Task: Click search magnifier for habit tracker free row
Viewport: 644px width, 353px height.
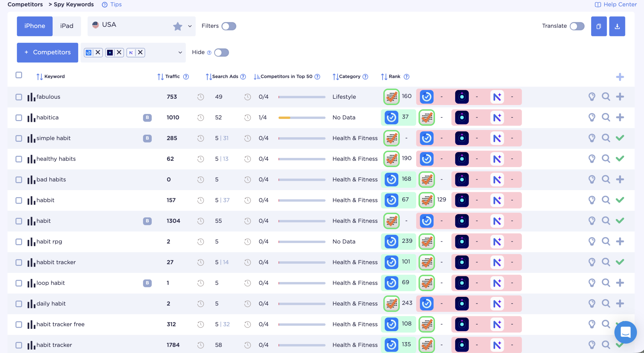Action: pyautogui.click(x=606, y=324)
